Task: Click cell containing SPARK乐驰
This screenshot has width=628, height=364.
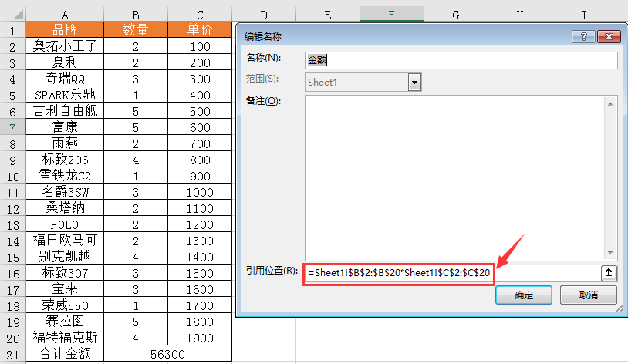Action: [x=65, y=95]
